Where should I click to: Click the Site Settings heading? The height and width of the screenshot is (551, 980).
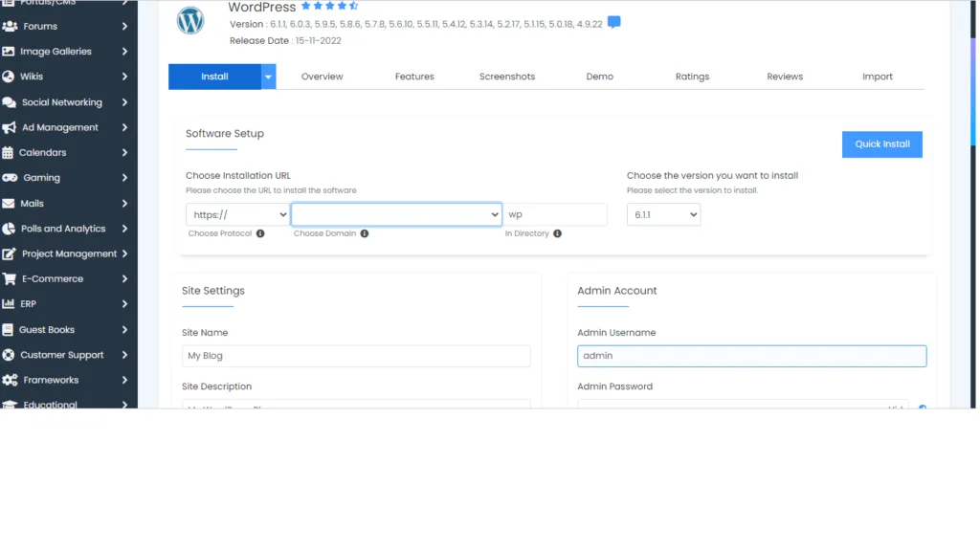click(213, 291)
